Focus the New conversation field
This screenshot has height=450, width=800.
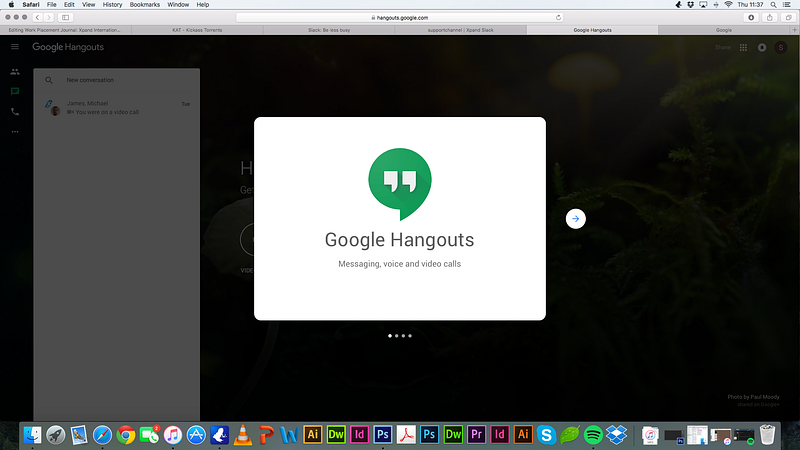(116, 80)
